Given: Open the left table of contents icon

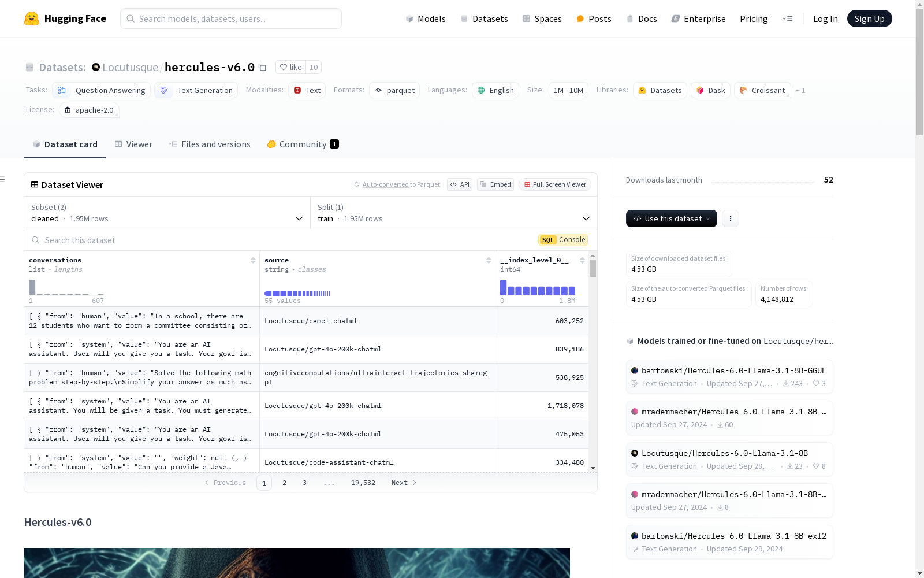Looking at the screenshot, I should 2,179.
